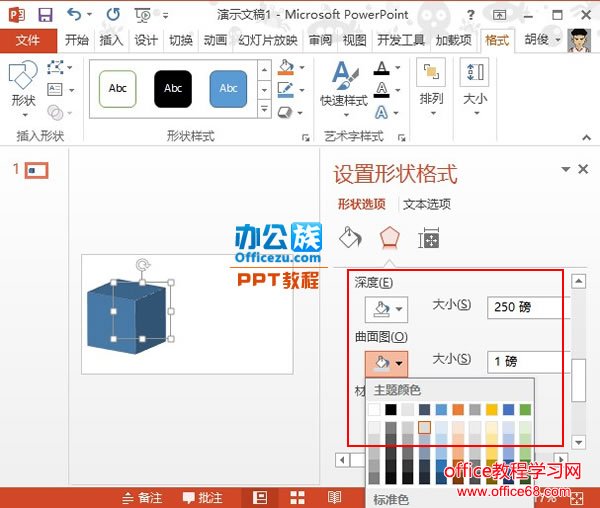
Task: Switch to Normal view in status bar
Action: click(x=260, y=498)
